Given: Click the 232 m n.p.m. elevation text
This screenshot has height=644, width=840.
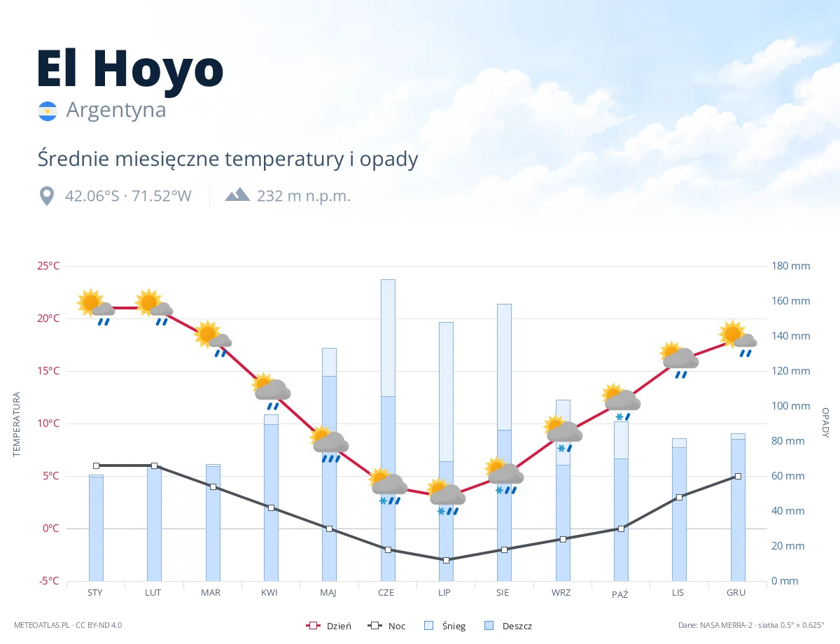Looking at the screenshot, I should [x=304, y=196].
